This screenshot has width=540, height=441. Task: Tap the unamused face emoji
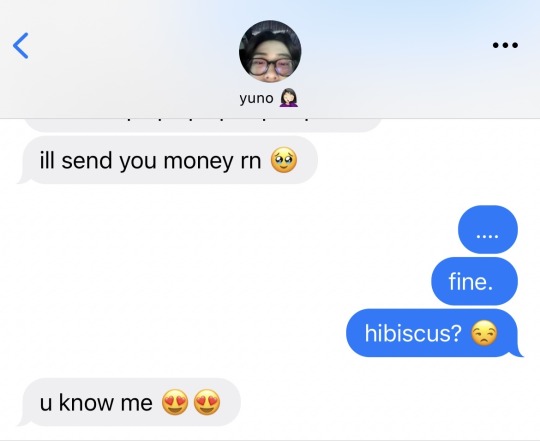point(484,333)
